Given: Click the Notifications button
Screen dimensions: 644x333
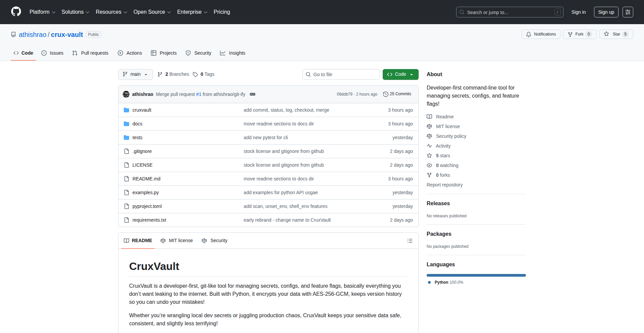Looking at the screenshot, I should (541, 34).
